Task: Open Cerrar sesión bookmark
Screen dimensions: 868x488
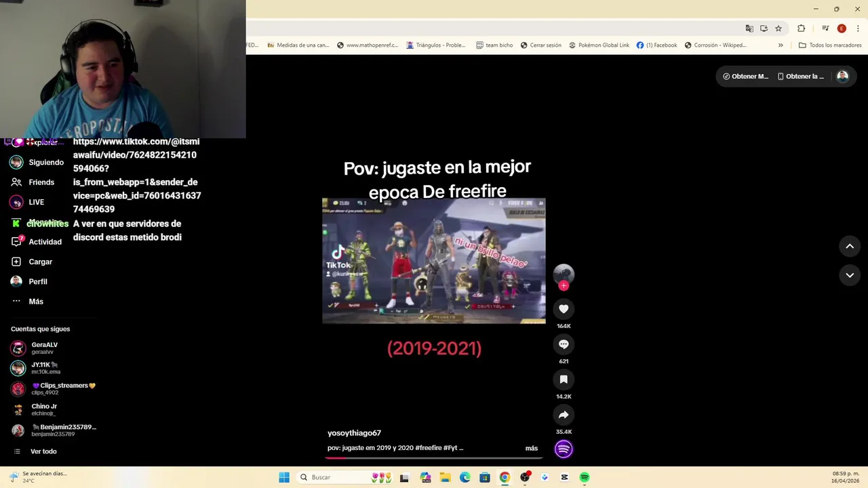Action: 541,45
